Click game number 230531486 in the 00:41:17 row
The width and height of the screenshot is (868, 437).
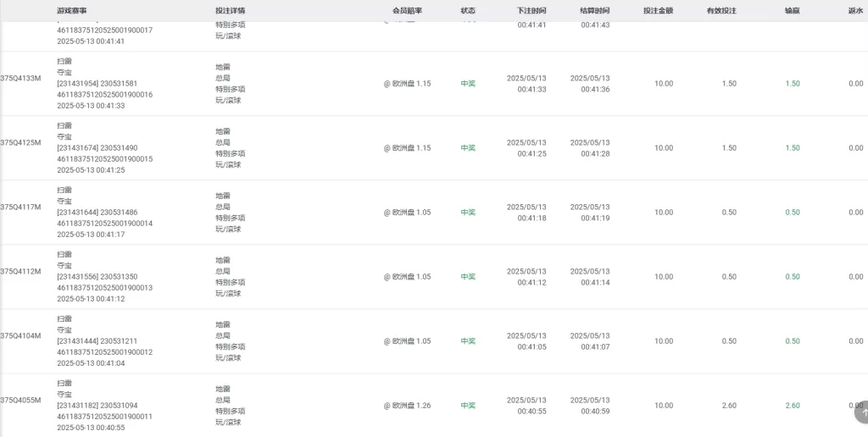click(x=119, y=213)
